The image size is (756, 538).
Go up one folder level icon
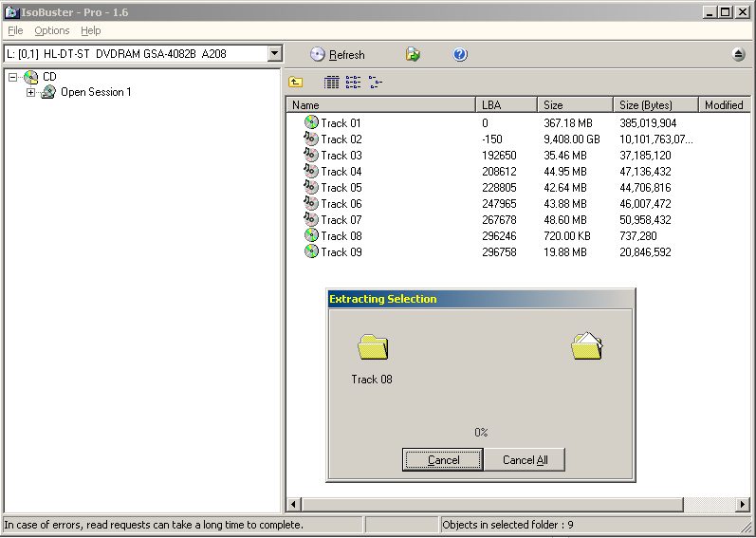(x=296, y=82)
